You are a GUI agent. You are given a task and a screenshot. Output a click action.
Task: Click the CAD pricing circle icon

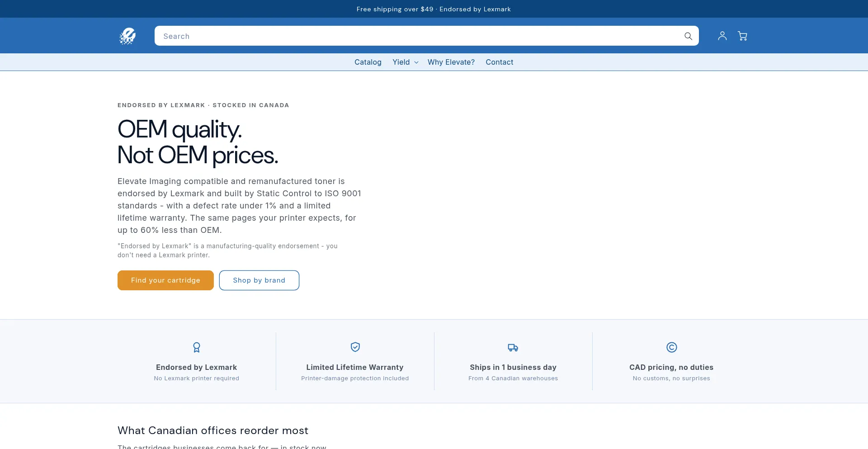coord(672,347)
